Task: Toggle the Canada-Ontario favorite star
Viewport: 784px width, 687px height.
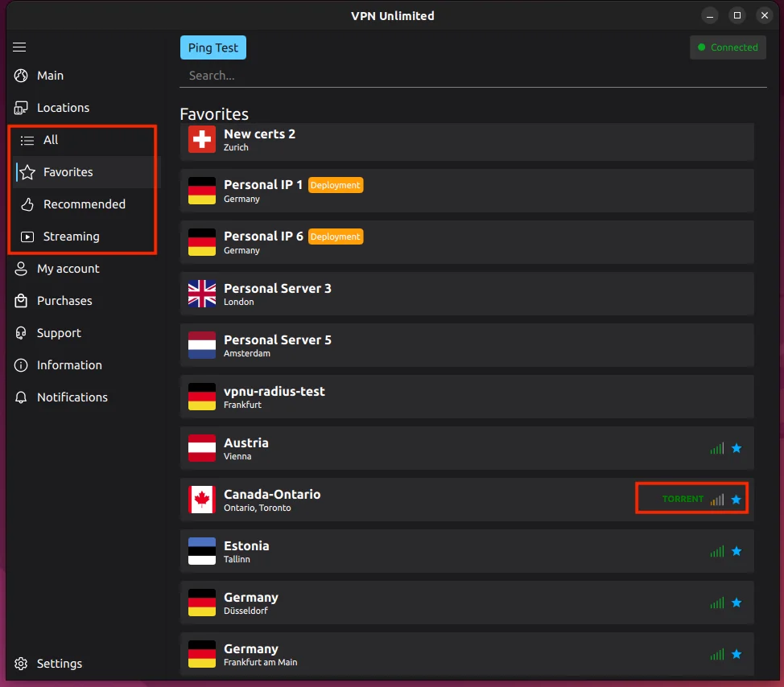Action: tap(736, 500)
